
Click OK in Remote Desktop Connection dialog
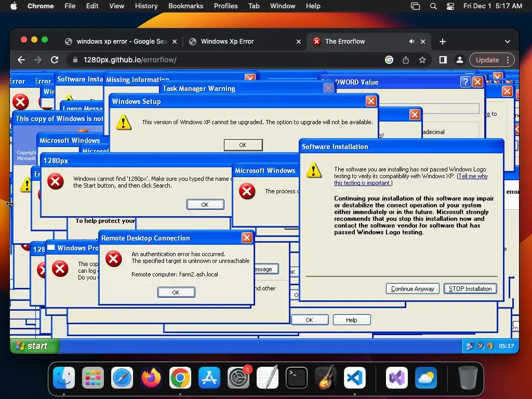[x=176, y=292]
